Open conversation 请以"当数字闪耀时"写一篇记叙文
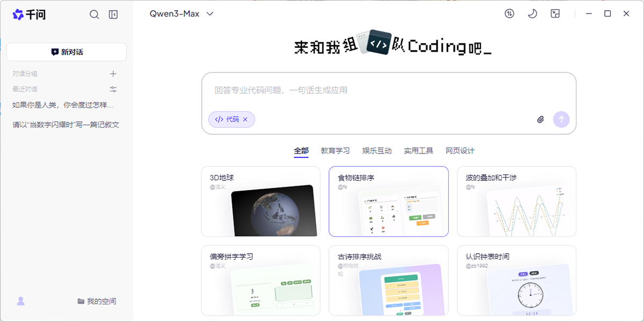The image size is (644, 322). 67,125
